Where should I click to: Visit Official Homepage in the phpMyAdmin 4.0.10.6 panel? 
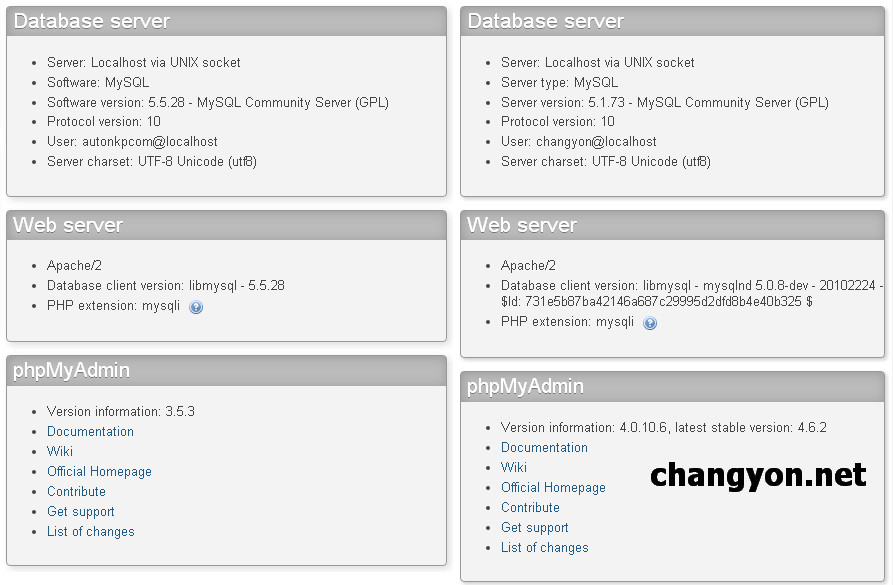(x=553, y=487)
